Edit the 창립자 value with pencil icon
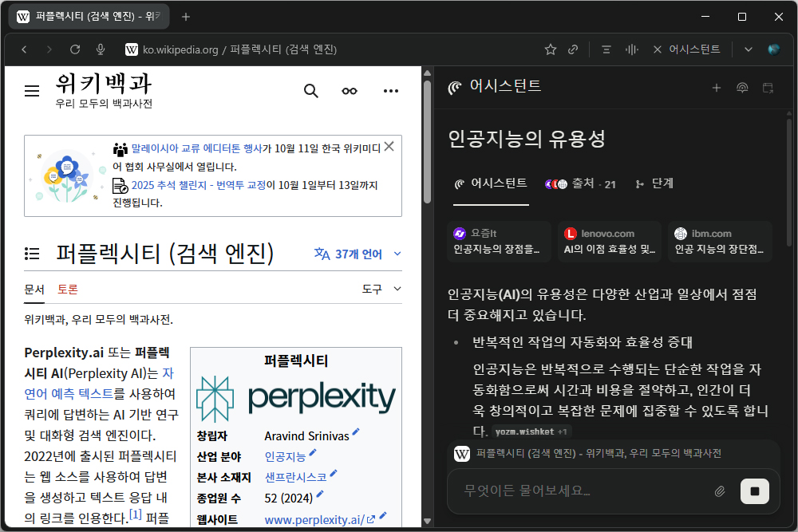Screen dimensions: 798x532 click(x=356, y=432)
